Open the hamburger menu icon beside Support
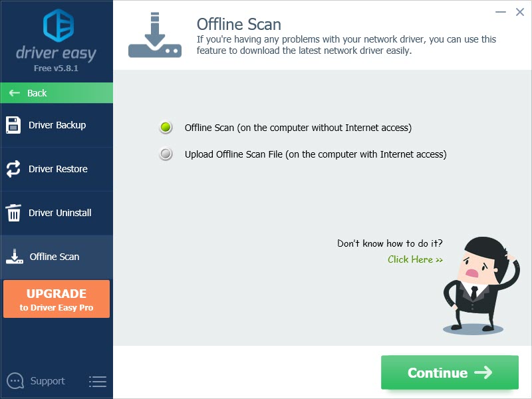The width and height of the screenshot is (532, 399). [x=98, y=381]
